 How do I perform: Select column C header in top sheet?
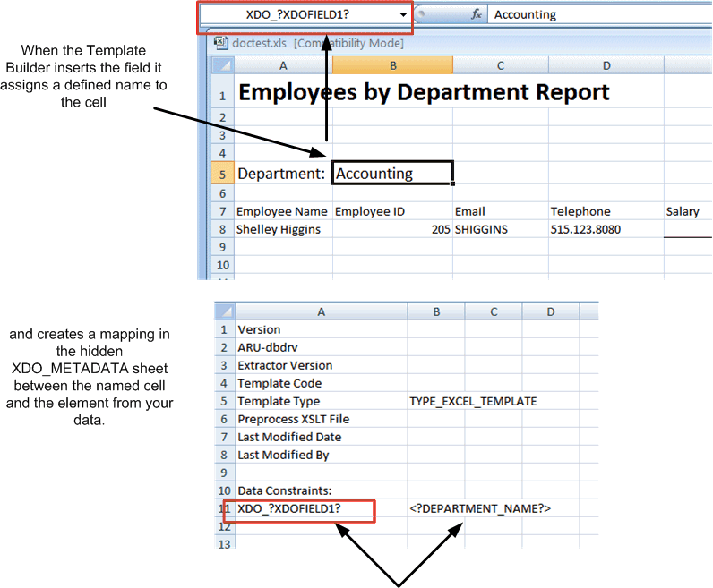[x=501, y=65]
